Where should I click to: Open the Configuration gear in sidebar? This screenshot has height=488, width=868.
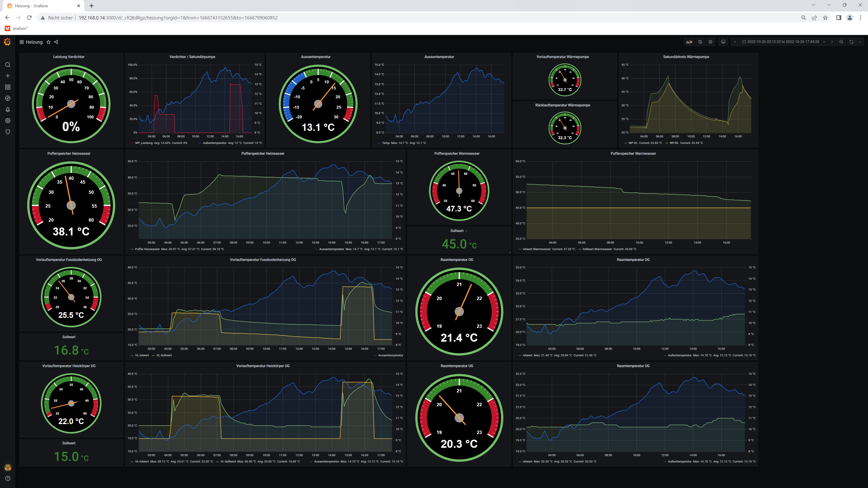[x=8, y=121]
